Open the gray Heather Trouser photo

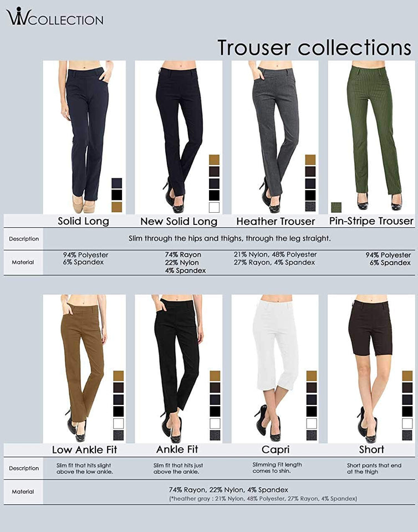click(x=275, y=137)
